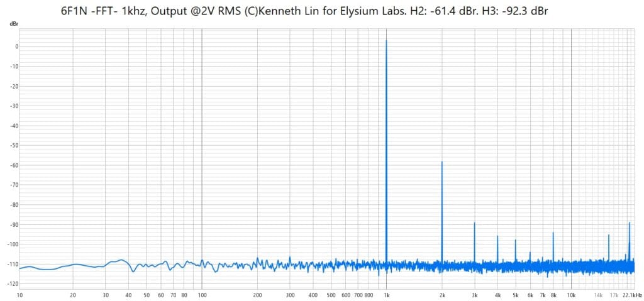
Task: Click the 8k frequency axis label
Action: (553, 295)
